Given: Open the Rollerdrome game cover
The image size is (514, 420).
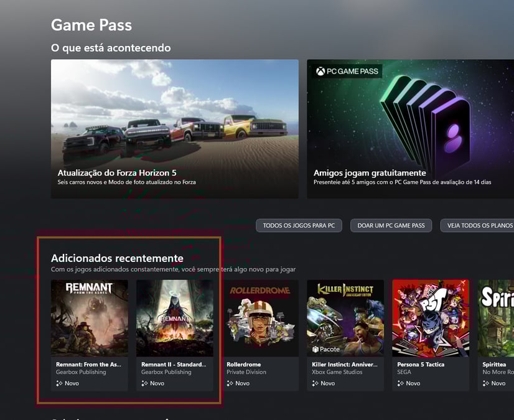Looking at the screenshot, I should click(260, 318).
